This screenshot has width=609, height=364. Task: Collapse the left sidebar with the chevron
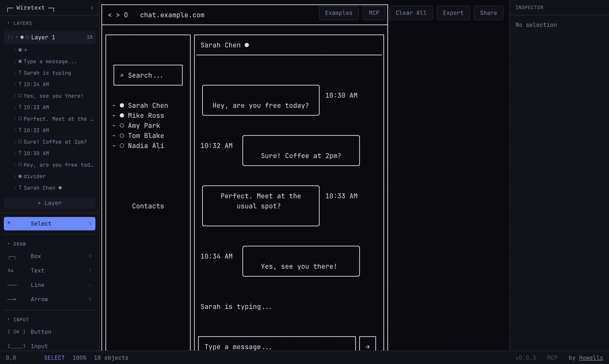92,8
